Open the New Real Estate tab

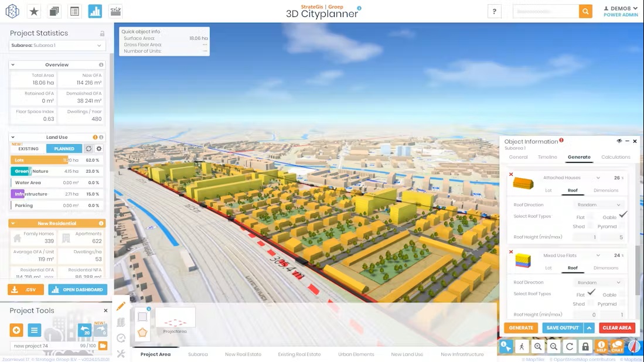pyautogui.click(x=243, y=354)
